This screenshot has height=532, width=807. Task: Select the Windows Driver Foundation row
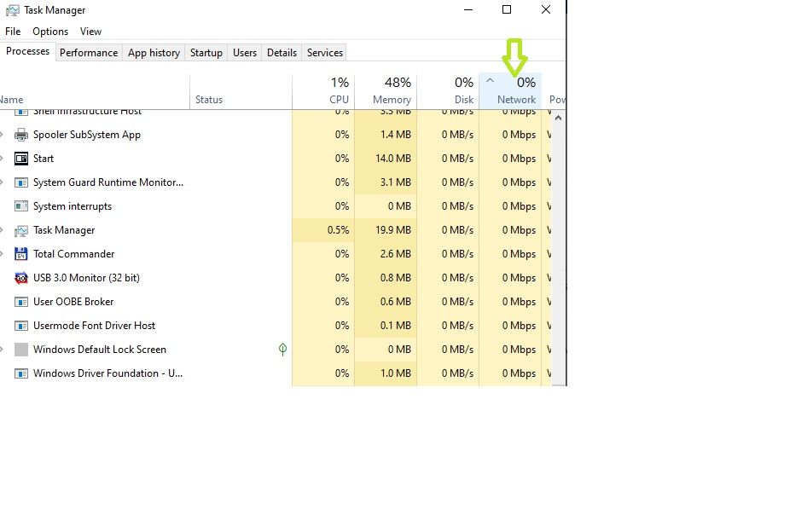click(x=276, y=373)
